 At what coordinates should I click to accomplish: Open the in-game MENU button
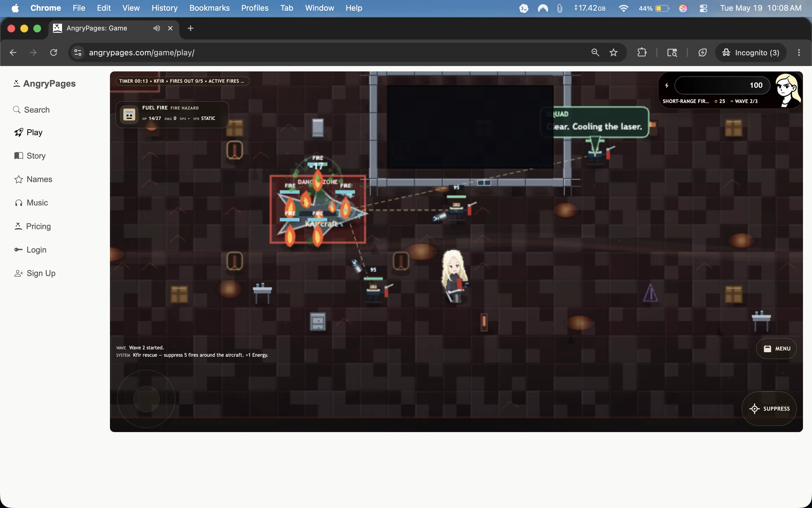click(x=776, y=349)
